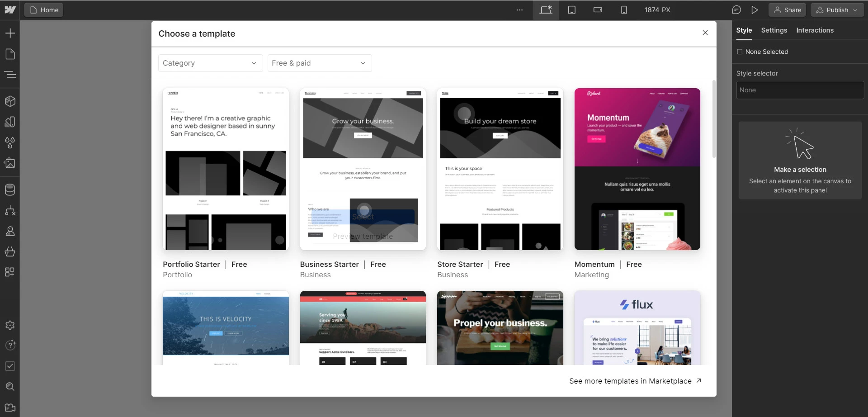Open the search tool in the sidebar
Image resolution: width=868 pixels, height=417 pixels.
[10, 387]
